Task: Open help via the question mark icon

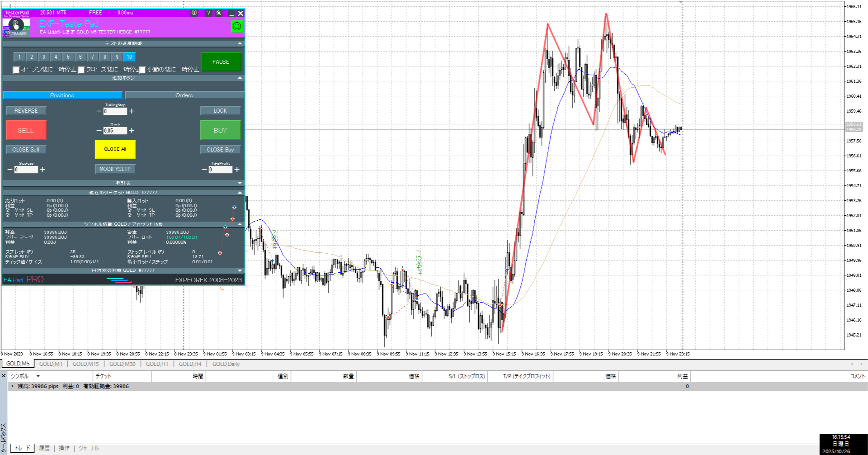Action: (x=208, y=13)
